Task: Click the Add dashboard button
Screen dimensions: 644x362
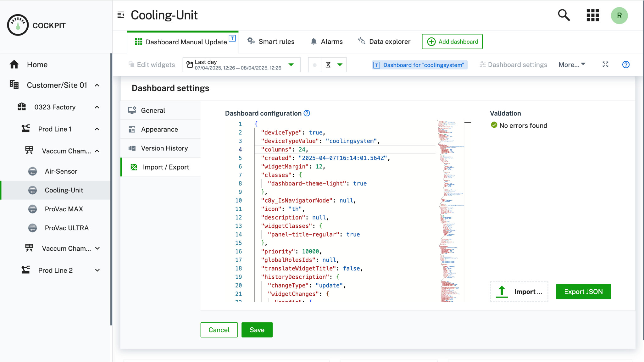Action: coord(452,42)
